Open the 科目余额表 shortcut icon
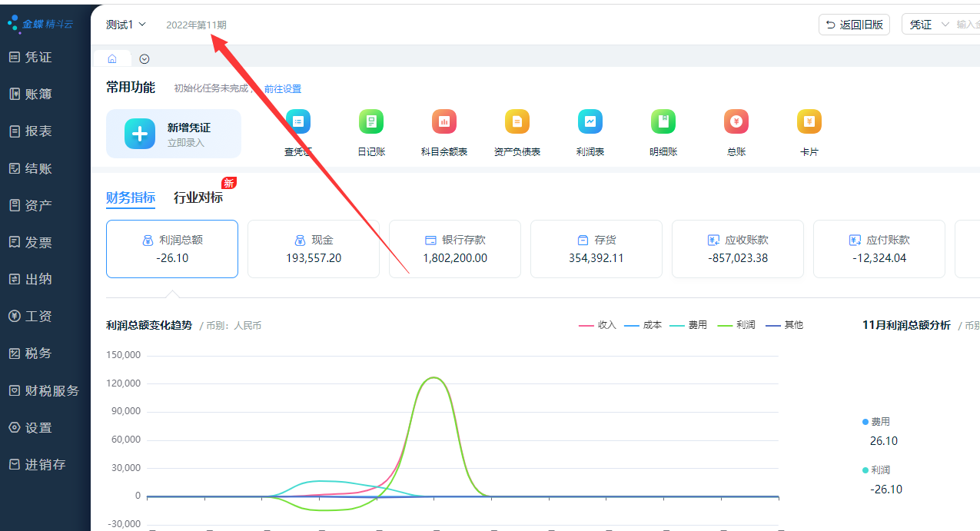 pos(444,122)
